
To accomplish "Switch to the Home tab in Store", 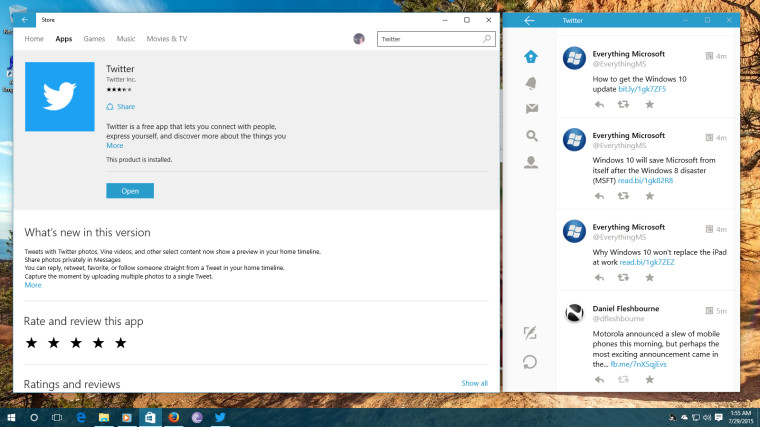I will point(34,39).
